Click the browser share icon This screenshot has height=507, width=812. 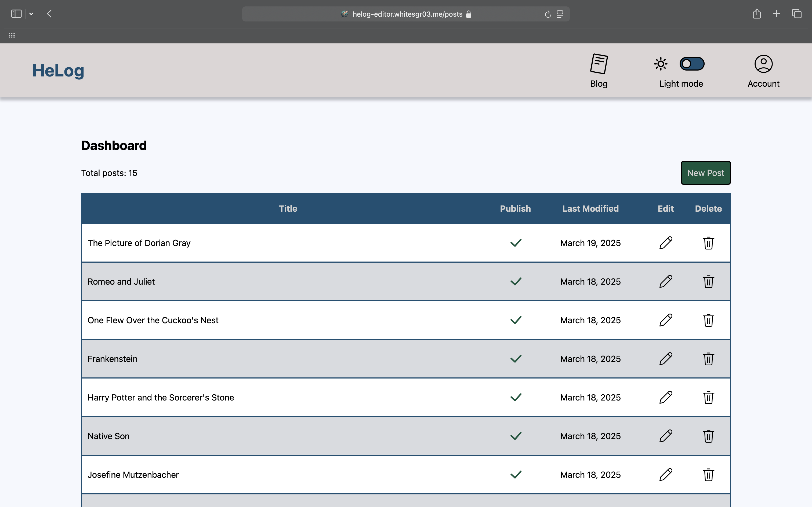click(757, 14)
